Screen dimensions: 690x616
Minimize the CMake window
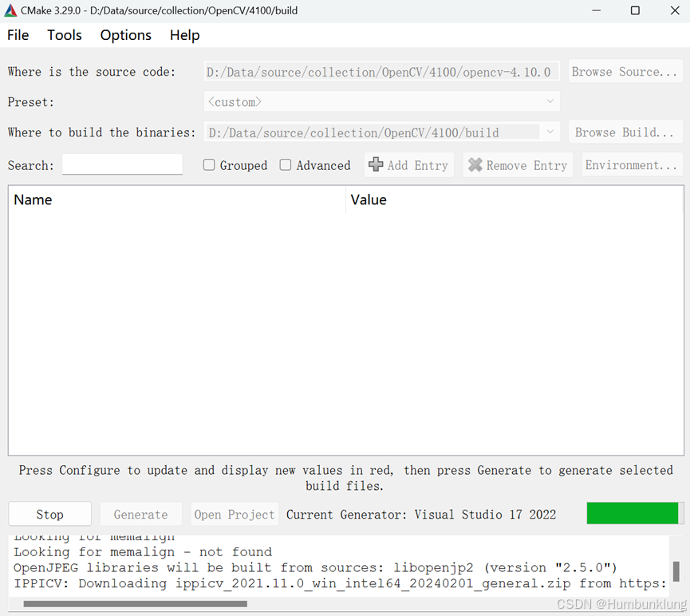tap(596, 10)
